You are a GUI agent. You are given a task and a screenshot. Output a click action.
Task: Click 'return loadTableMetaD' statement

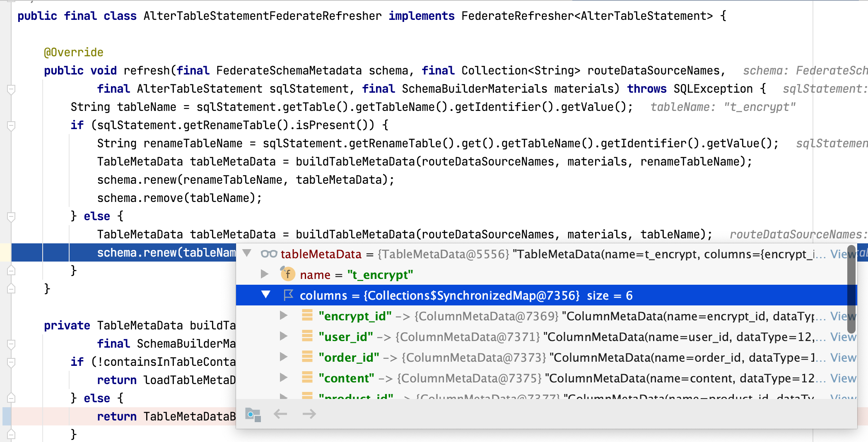click(x=166, y=380)
